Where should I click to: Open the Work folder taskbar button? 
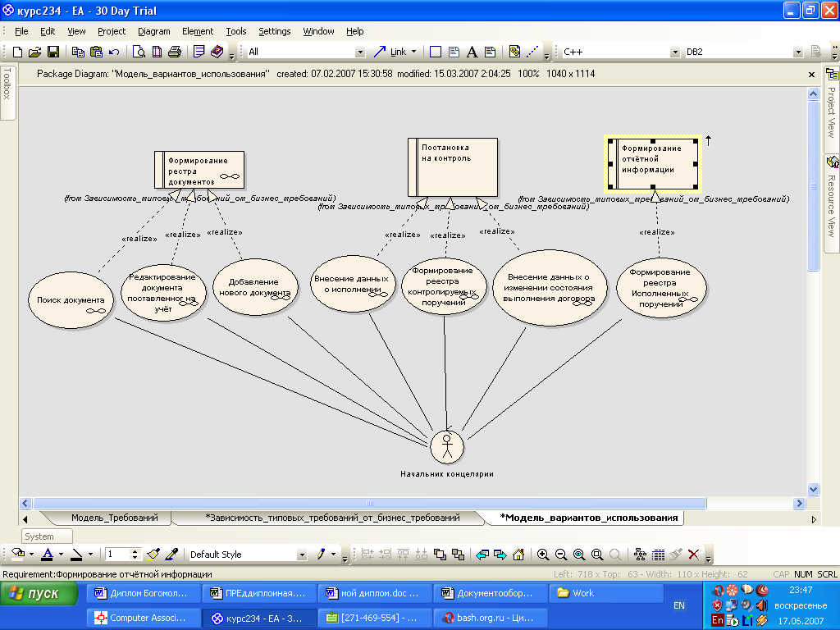(605, 593)
